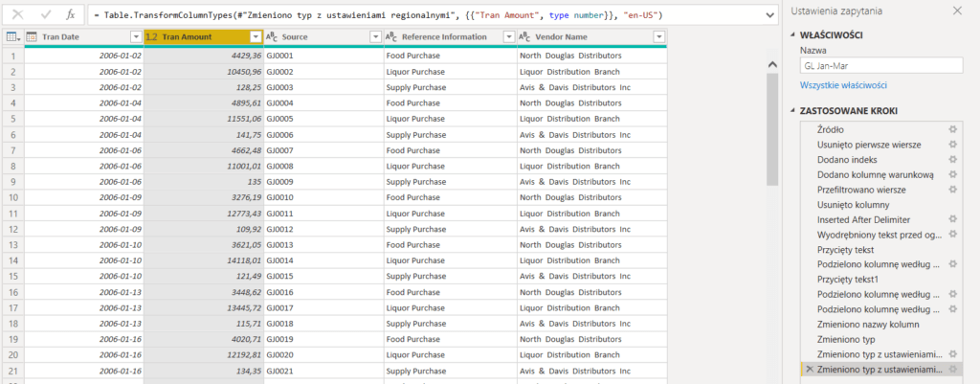This screenshot has width=980, height=384.
Task: Close the Ustawienia zapytania pane
Action: tap(957, 11)
